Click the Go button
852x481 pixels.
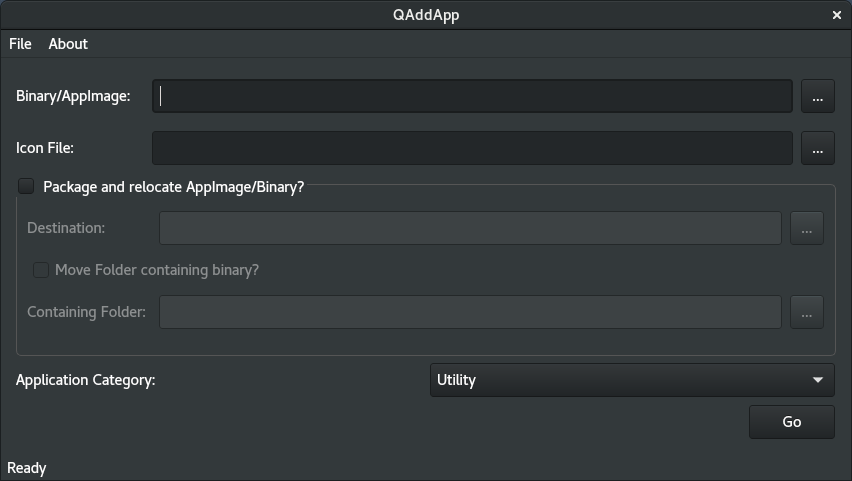tap(792, 422)
